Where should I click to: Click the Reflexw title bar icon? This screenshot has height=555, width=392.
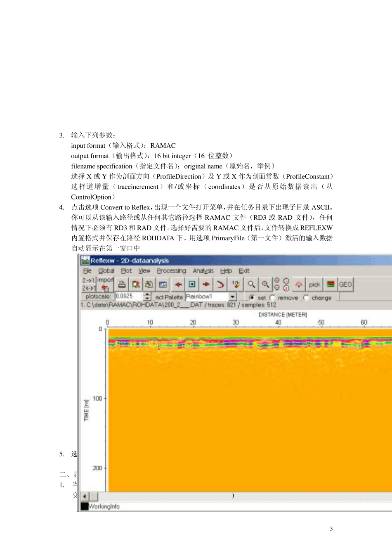pos(85,261)
